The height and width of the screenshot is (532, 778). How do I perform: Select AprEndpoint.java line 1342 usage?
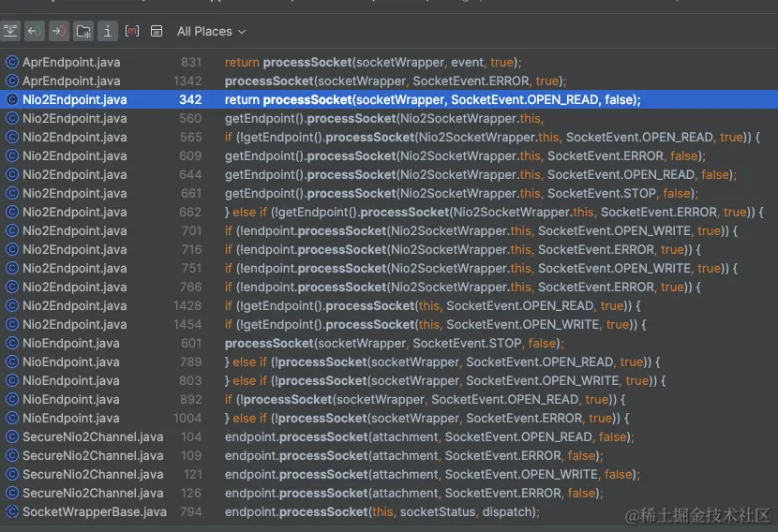click(x=395, y=81)
